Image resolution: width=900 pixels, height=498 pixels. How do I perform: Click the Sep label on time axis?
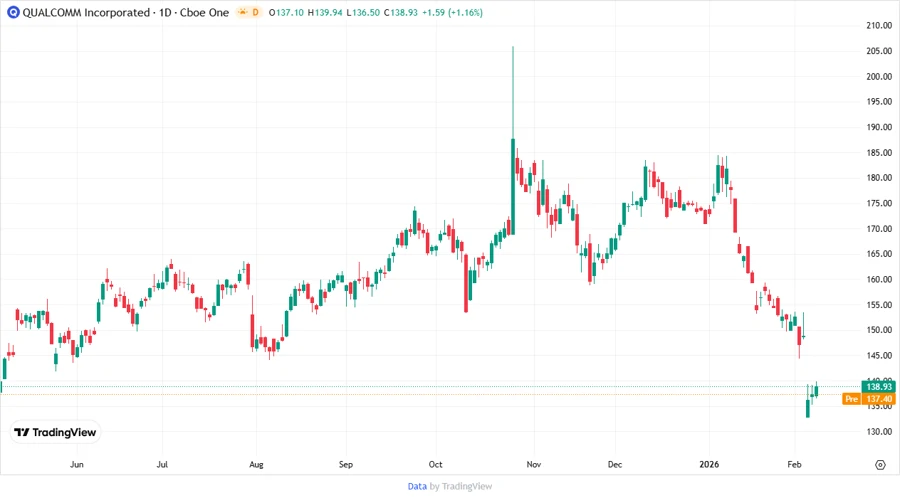point(346,464)
